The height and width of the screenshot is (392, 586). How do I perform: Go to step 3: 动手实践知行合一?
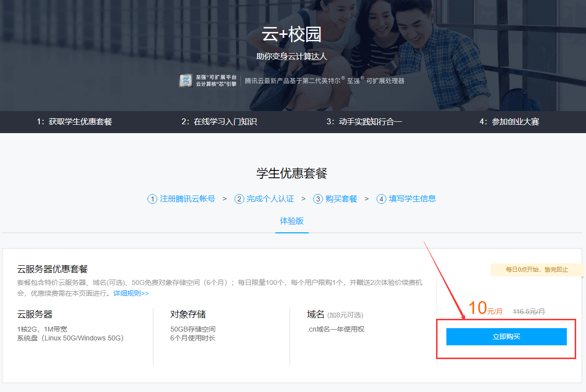364,122
